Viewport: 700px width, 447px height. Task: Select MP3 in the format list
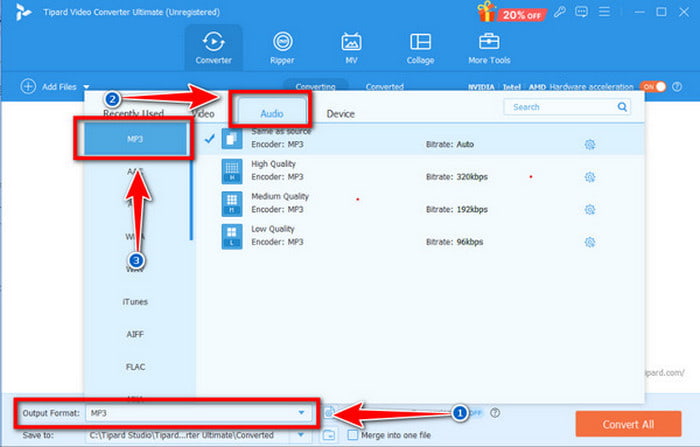click(x=135, y=139)
